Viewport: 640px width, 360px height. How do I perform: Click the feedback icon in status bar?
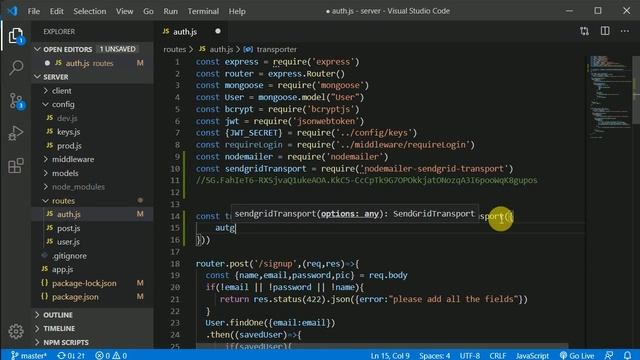[609, 356]
